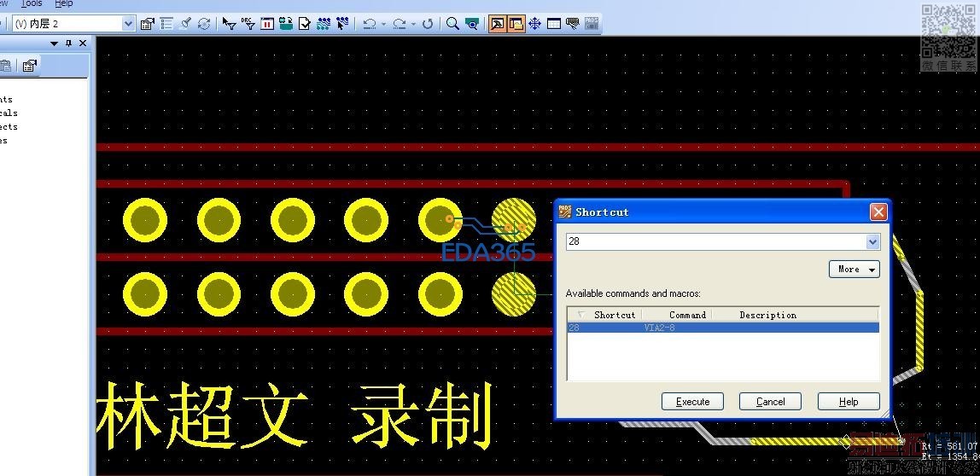Sort by the Shortcut column header
Viewport: 980px width, 476px height.
point(605,315)
